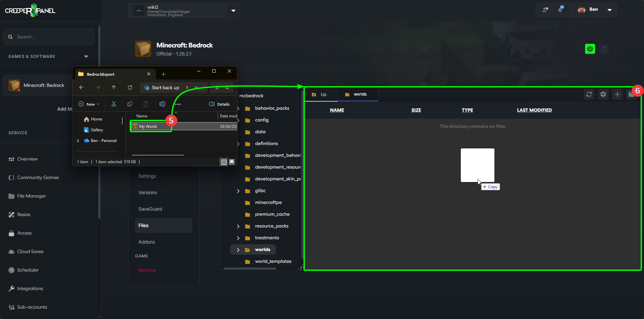Click the Copy icon in File Explorer toolbar
644x319 pixels.
coord(130,104)
